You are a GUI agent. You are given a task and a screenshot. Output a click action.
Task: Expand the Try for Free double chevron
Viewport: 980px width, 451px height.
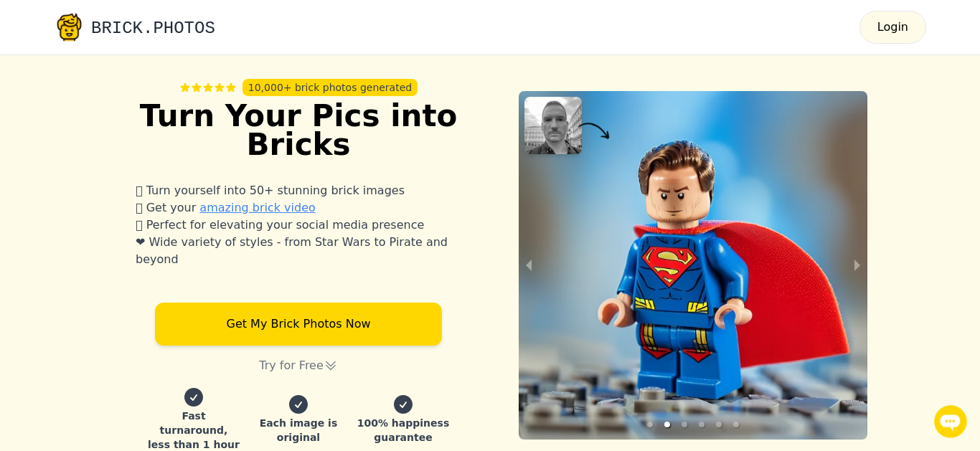point(331,366)
